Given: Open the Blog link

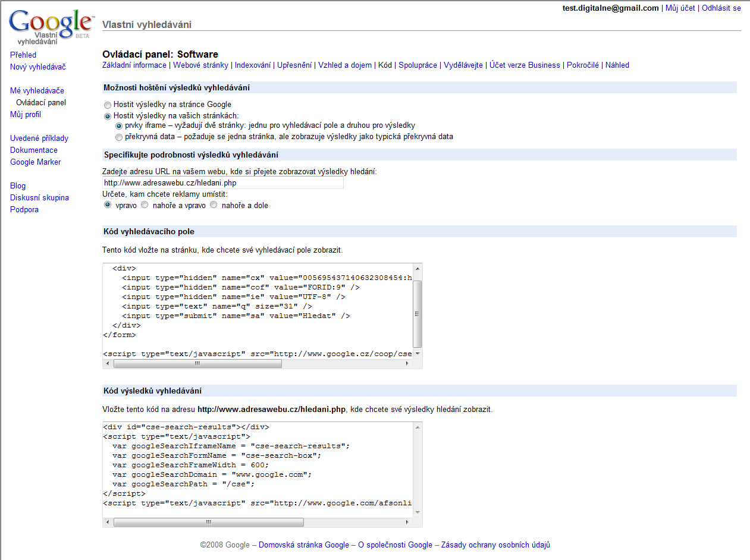Looking at the screenshot, I should [18, 185].
